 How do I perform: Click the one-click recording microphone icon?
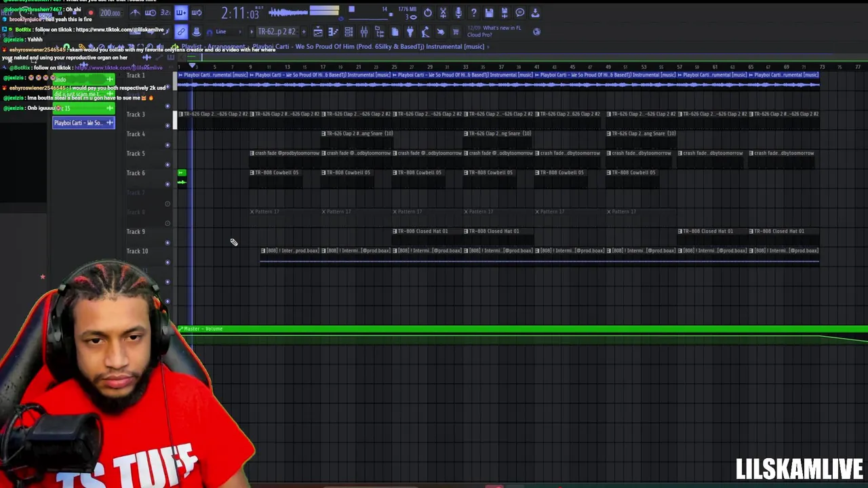point(458,13)
